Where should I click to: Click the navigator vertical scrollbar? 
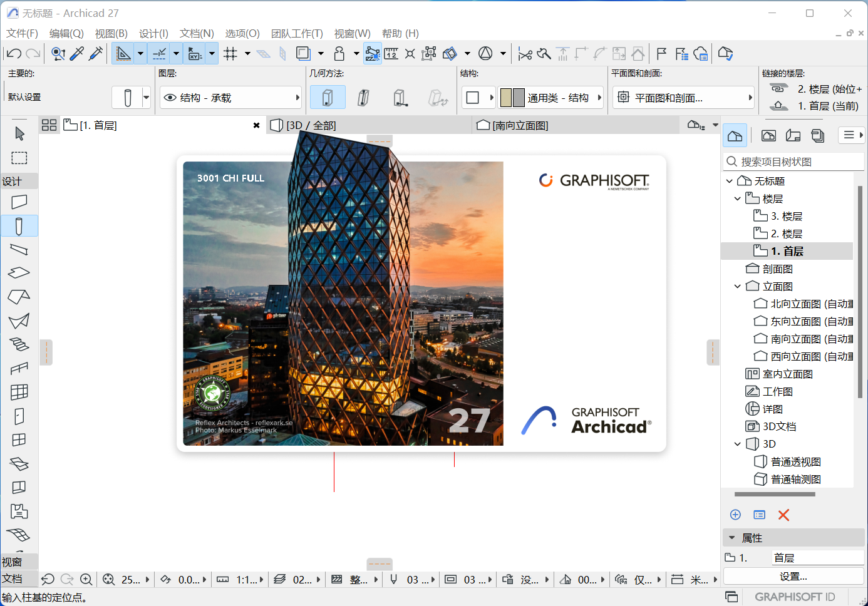860,291
